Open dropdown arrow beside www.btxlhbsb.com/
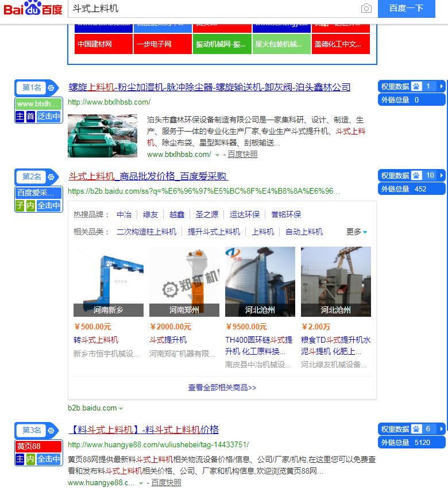This screenshot has height=495, width=448. [x=217, y=155]
